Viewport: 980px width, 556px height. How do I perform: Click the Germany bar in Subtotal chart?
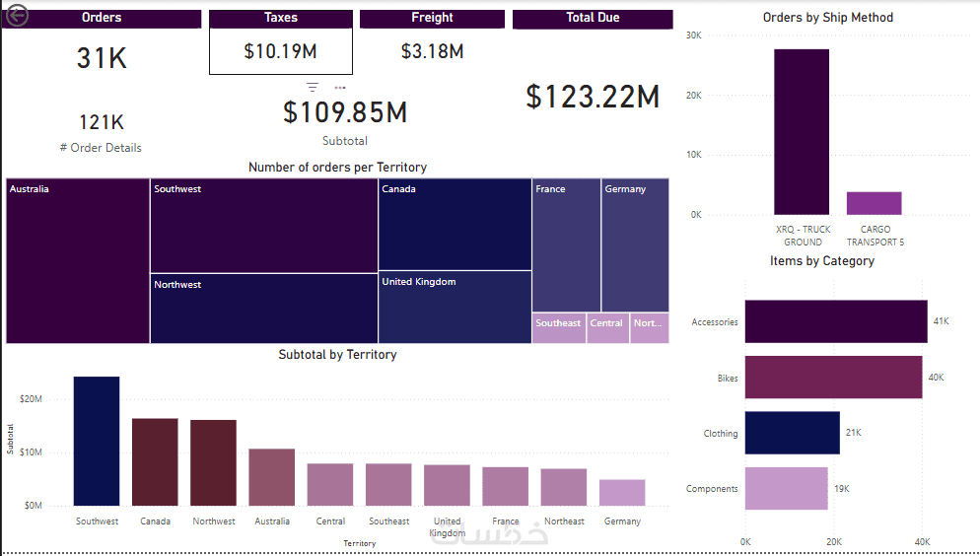[x=622, y=492]
